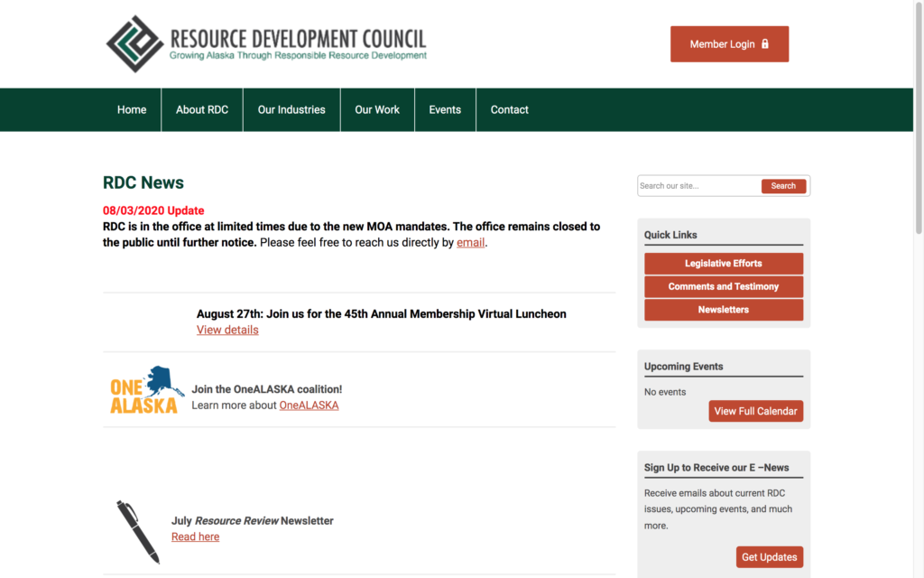Screen dimensions: 924x578
Task: Open the Our Work menu
Action: click(377, 110)
